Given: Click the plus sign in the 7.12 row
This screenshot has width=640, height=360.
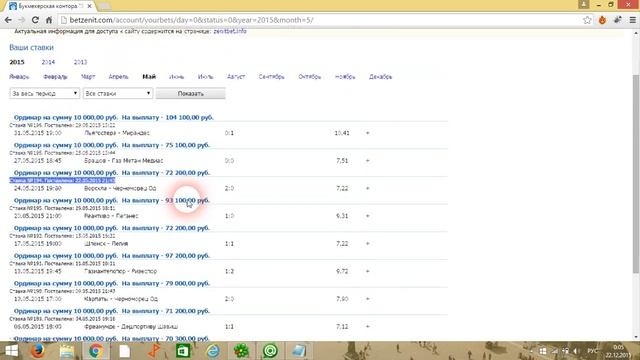Looking at the screenshot, I should [x=367, y=327].
